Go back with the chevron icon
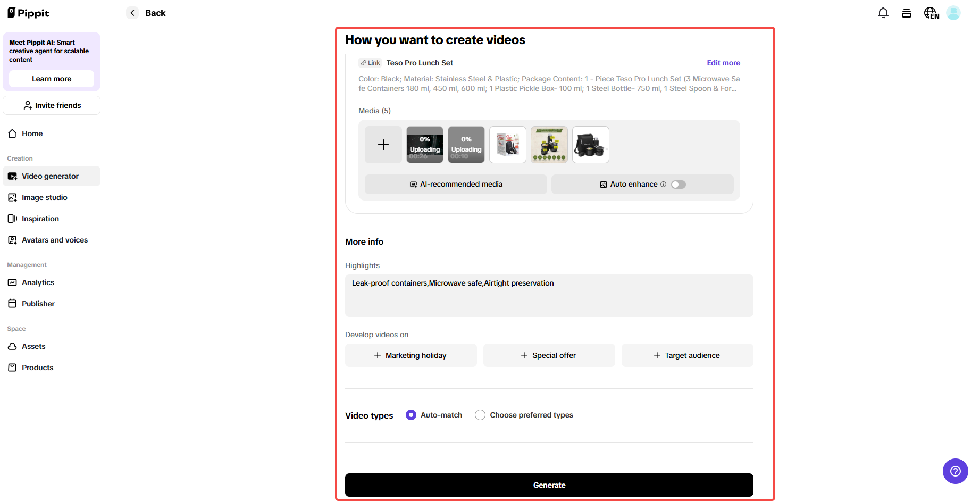Image resolution: width=980 pixels, height=501 pixels. point(132,13)
